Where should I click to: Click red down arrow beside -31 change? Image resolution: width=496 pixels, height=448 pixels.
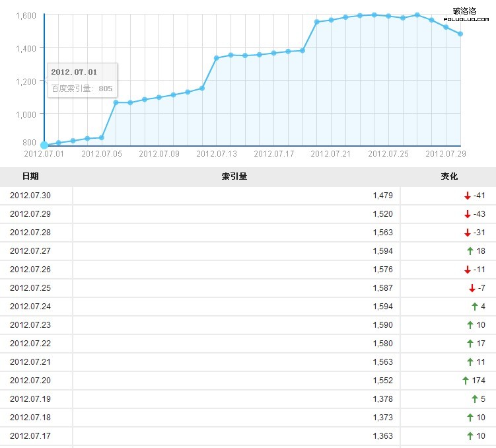(x=467, y=233)
